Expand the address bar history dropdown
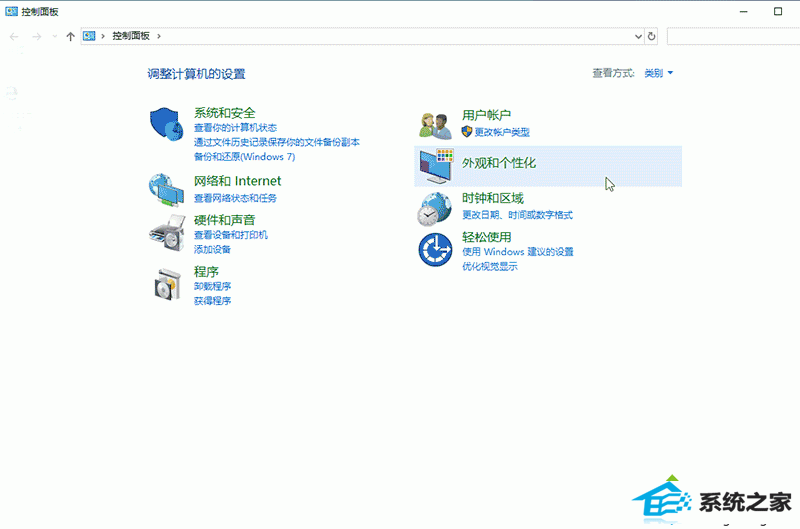Viewport: 800px width, 529px height. tap(638, 36)
